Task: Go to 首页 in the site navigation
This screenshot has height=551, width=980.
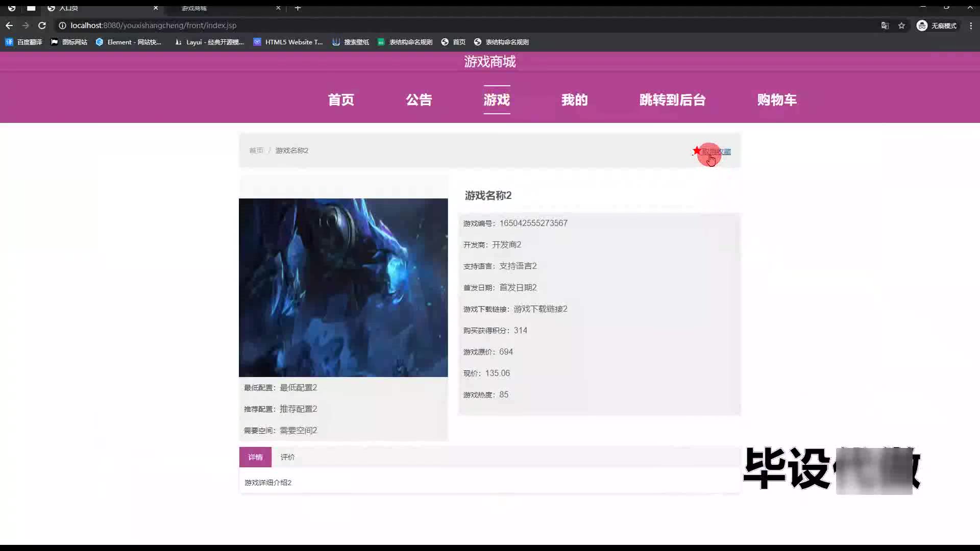Action: point(341,99)
